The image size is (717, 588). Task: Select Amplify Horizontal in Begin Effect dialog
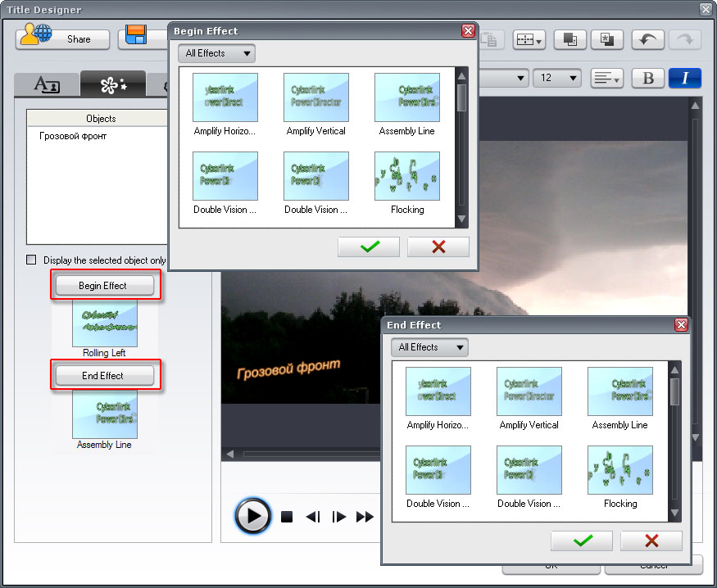click(x=225, y=97)
